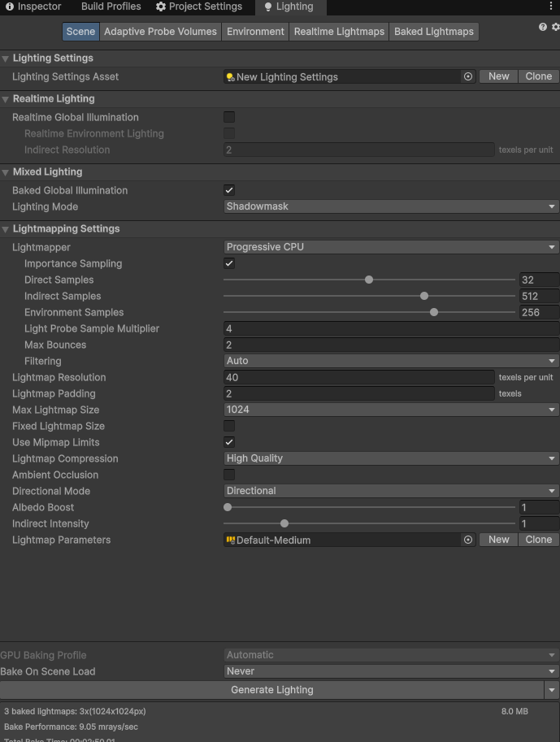Open the Bake On Scene Load dropdown
Screen dimensions: 560x742
(391, 671)
